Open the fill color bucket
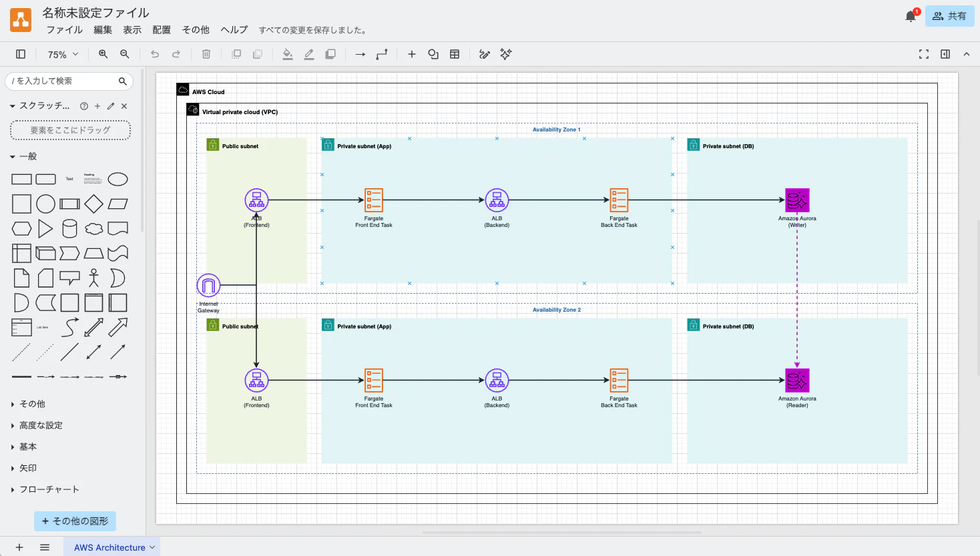The height and width of the screenshot is (556, 980). [288, 54]
